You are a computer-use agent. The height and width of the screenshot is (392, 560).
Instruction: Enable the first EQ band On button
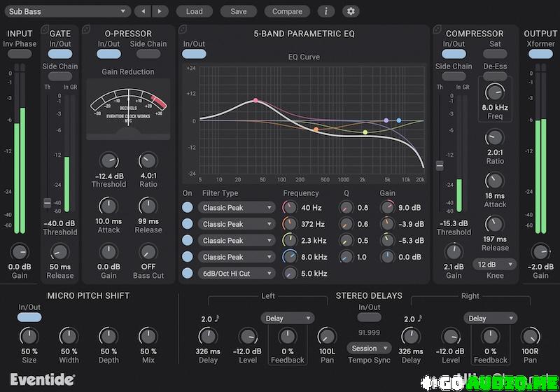point(188,207)
